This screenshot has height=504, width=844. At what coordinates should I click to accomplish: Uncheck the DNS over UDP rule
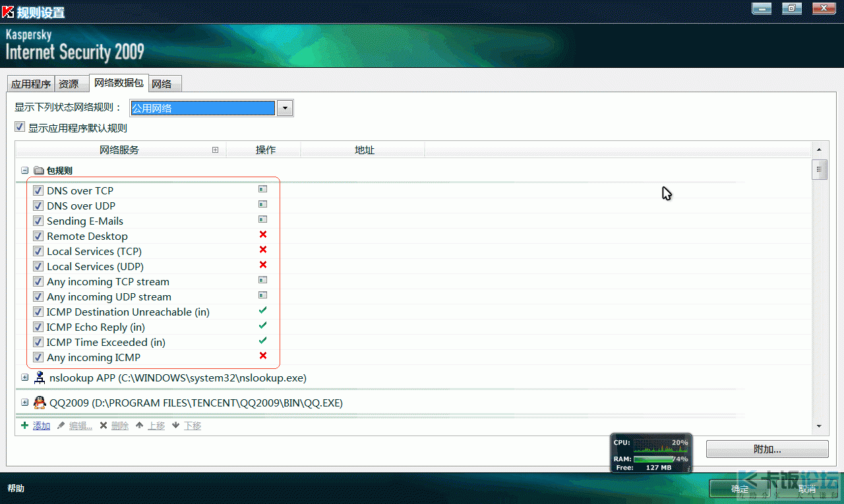coord(38,206)
